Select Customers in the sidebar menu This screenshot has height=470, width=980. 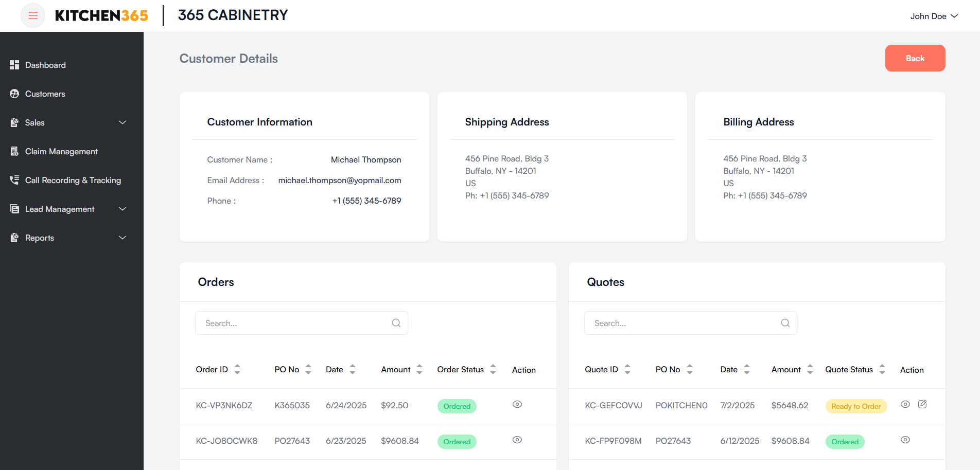click(x=44, y=94)
